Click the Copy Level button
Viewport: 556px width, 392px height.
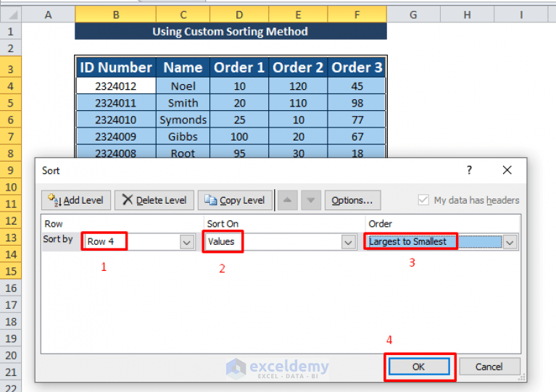click(x=235, y=200)
